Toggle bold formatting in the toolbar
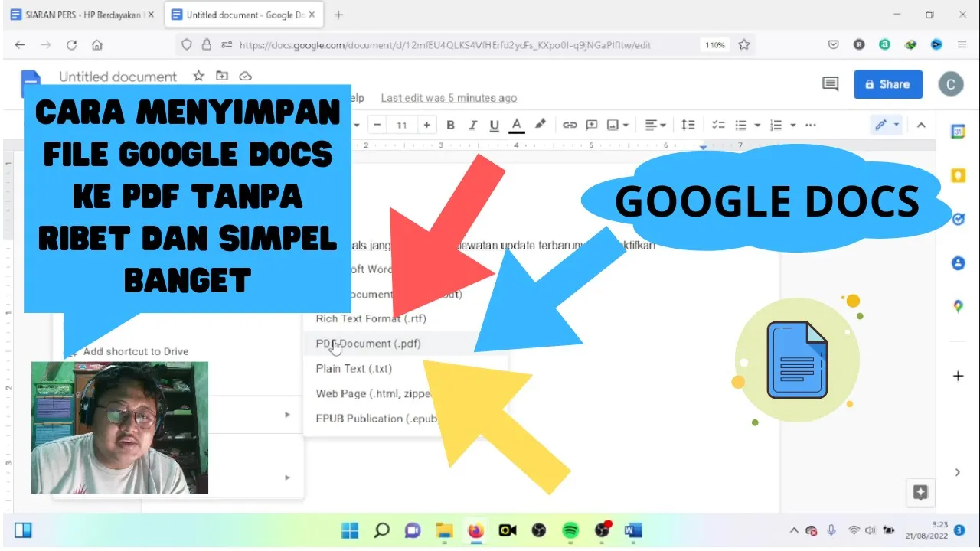Image resolution: width=980 pixels, height=551 pixels. 451,125
